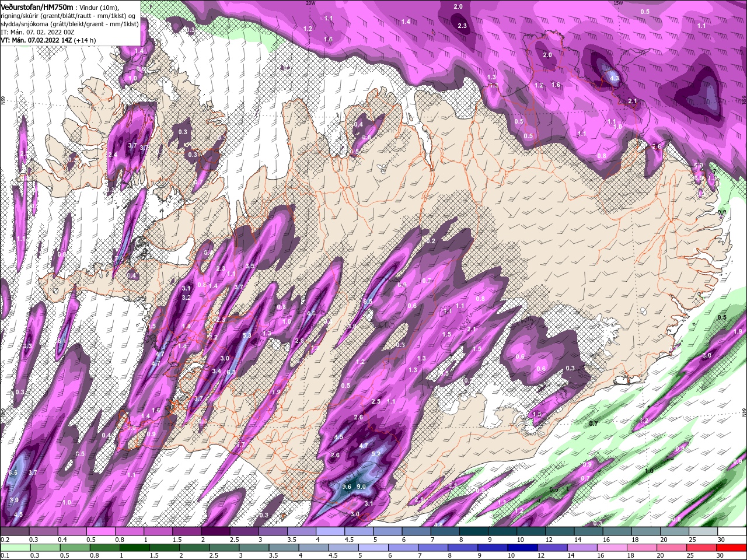Image resolution: width=747 pixels, height=560 pixels.
Task: Click the Veðurstofan/HM750m title text
Action: click(37, 6)
